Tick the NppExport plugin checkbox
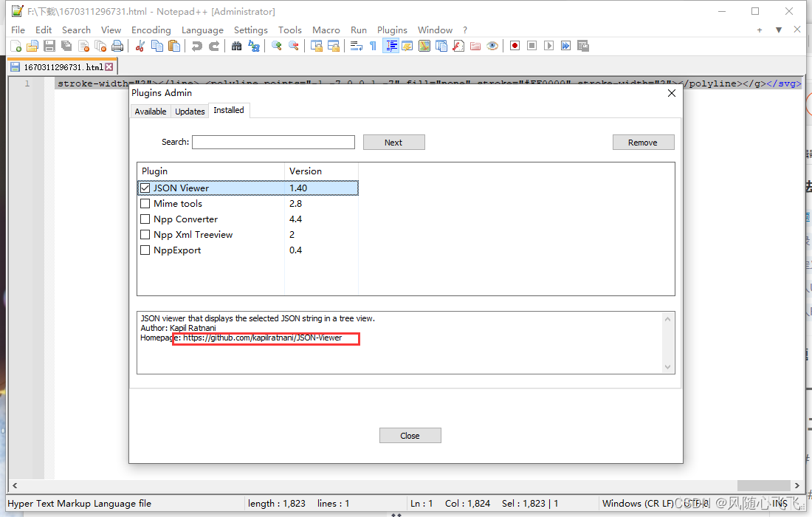Image resolution: width=812 pixels, height=517 pixels. 145,250
